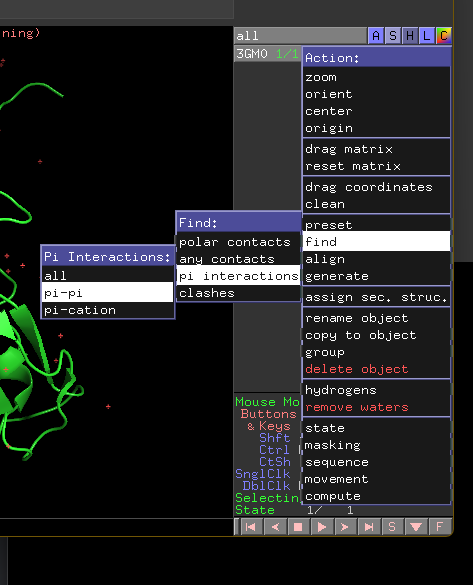Open the Show (S) menu for all
473x585 pixels.
393,36
